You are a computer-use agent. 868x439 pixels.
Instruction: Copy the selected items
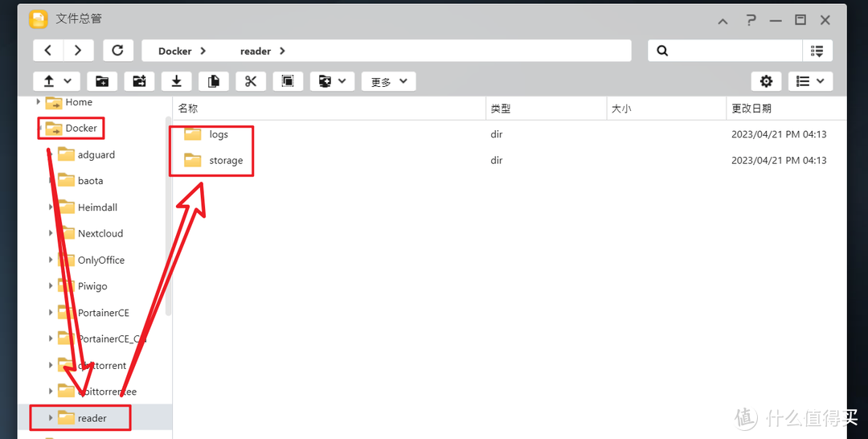click(214, 81)
